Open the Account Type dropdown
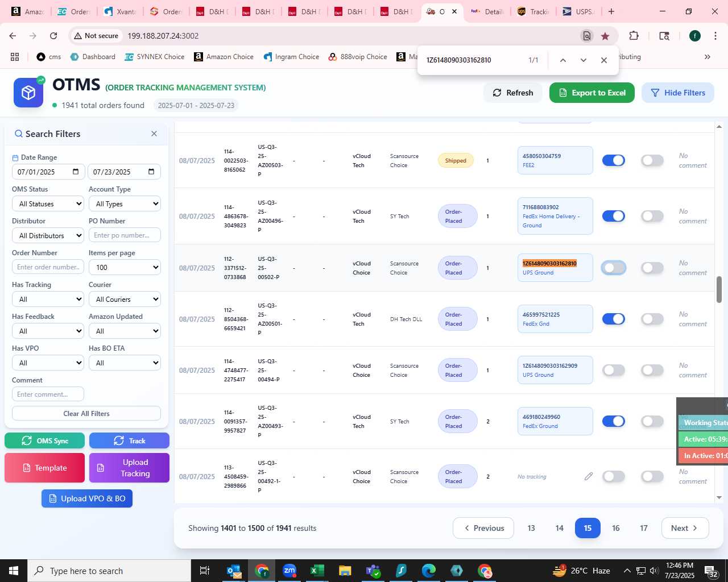This screenshot has width=728, height=582. [125, 203]
